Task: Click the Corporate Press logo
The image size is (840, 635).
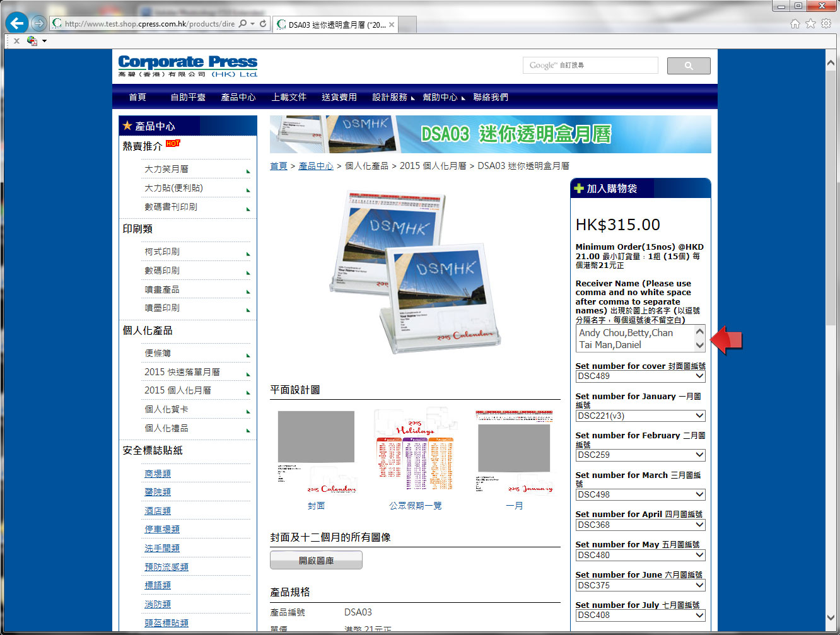Action: pos(187,66)
